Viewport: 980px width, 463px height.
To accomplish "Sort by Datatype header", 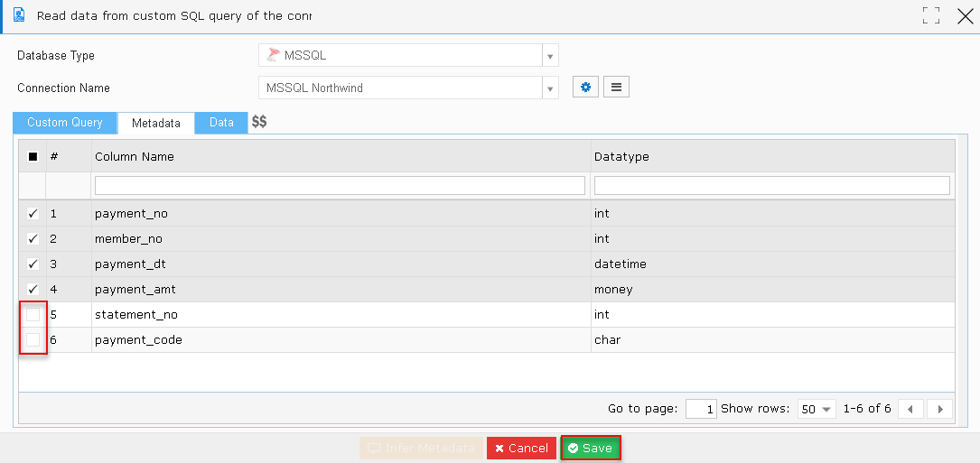I will (x=772, y=157).
